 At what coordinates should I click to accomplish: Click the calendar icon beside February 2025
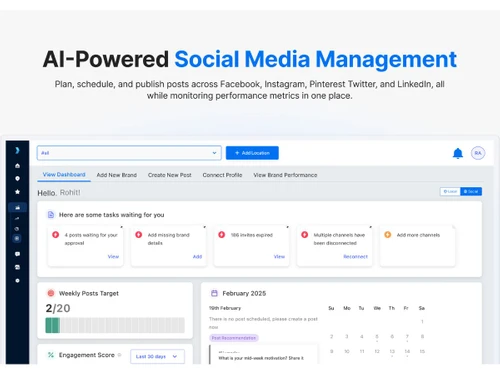214,293
